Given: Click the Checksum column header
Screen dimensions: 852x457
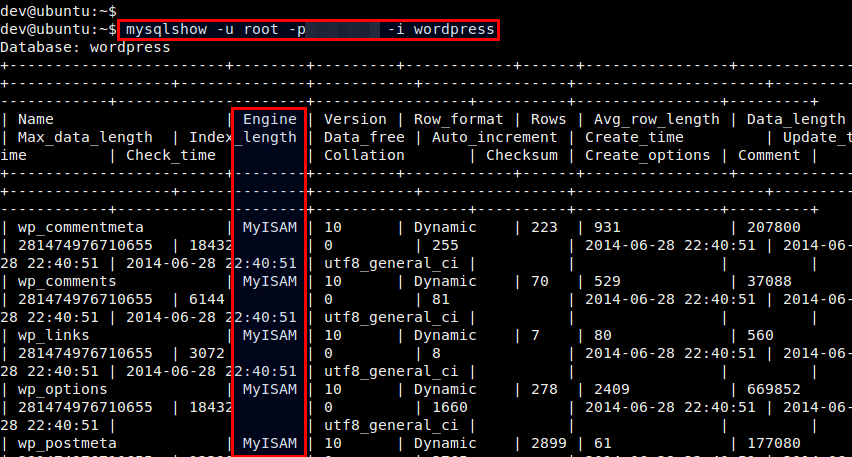Looking at the screenshot, I should coord(521,155).
